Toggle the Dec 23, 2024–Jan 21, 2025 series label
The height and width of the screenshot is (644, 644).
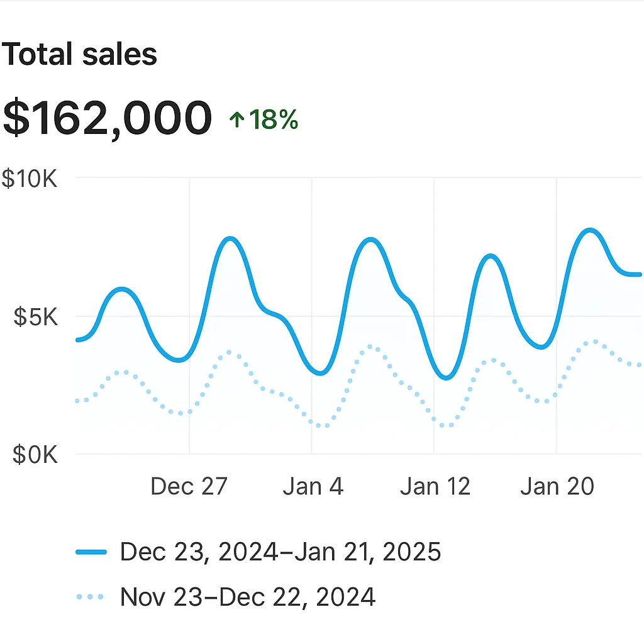click(x=280, y=552)
